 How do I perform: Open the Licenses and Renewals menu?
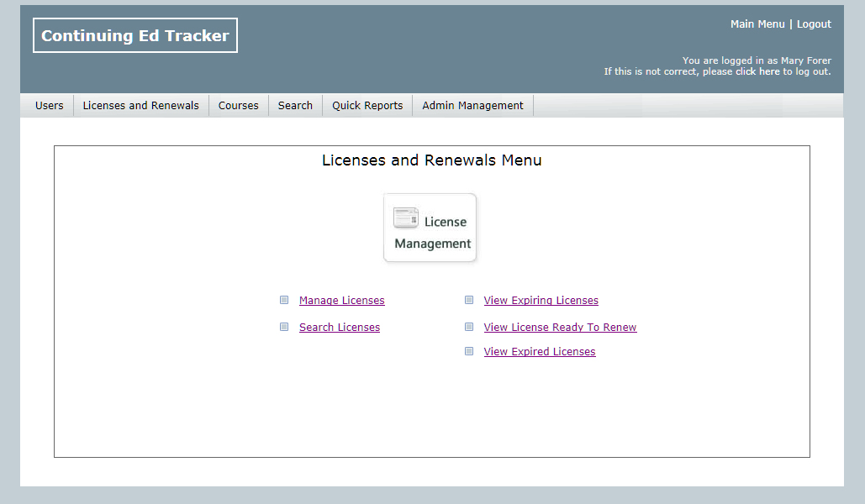[x=140, y=106]
